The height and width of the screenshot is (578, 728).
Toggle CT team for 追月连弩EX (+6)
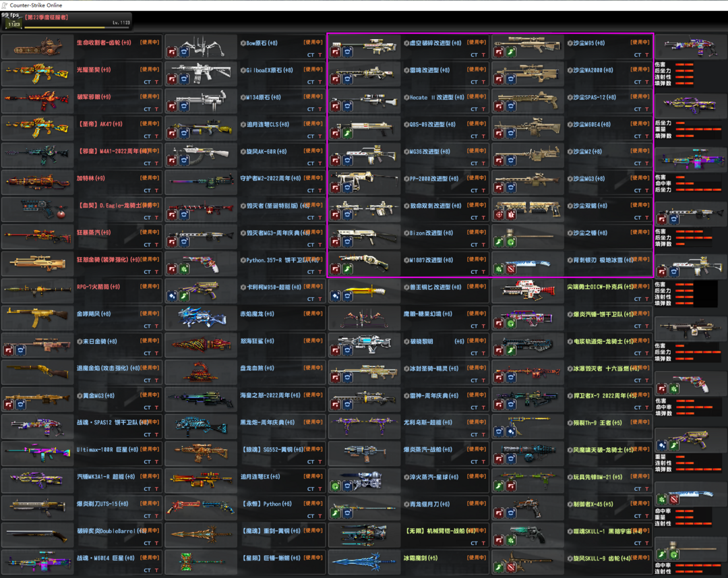click(x=311, y=489)
